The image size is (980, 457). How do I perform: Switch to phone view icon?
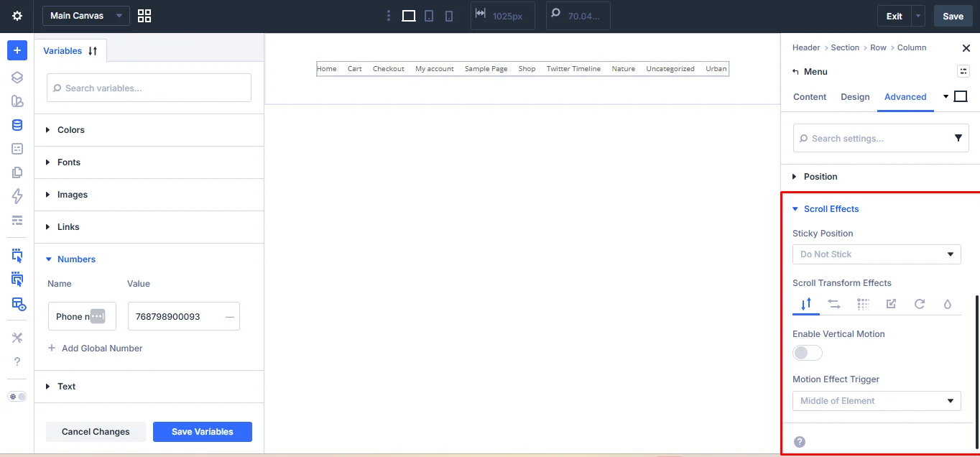pyautogui.click(x=449, y=16)
